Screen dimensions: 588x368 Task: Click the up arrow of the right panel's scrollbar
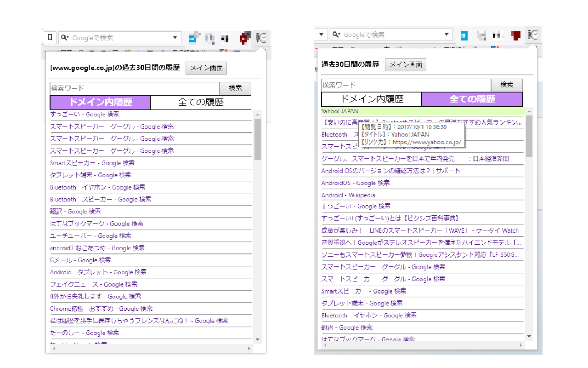529,111
